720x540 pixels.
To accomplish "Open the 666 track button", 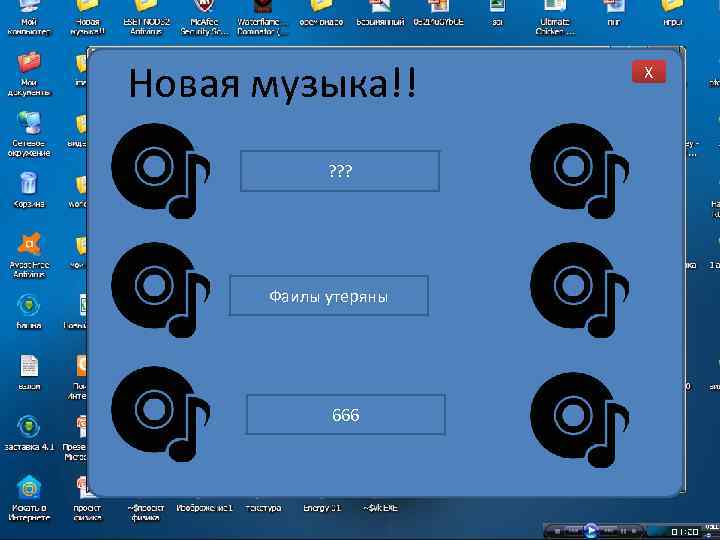I will [346, 414].
